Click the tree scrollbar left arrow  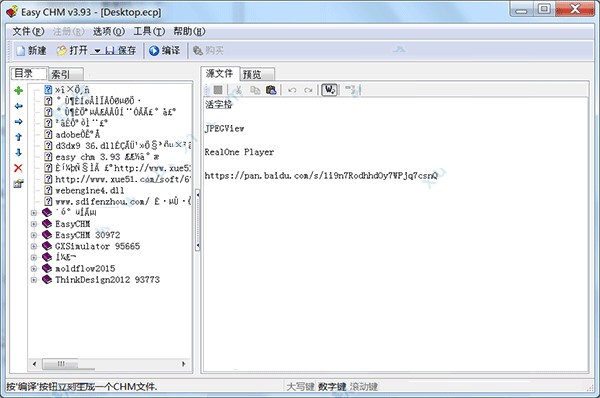(35, 364)
